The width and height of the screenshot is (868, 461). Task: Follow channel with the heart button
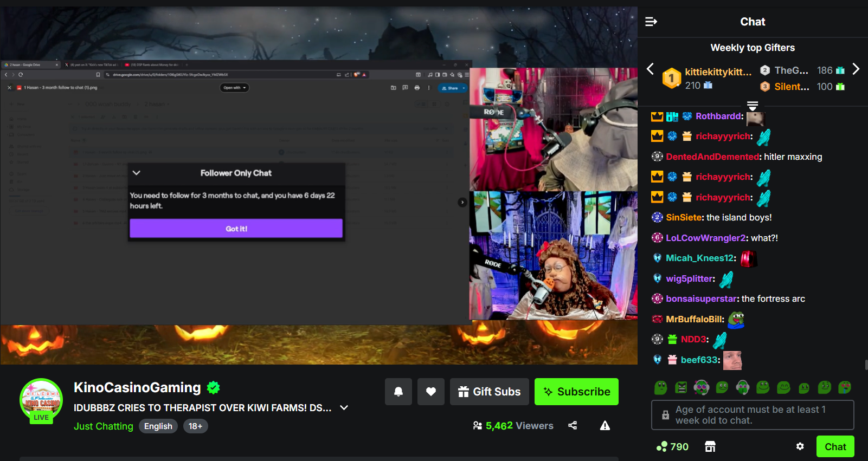[x=431, y=392]
